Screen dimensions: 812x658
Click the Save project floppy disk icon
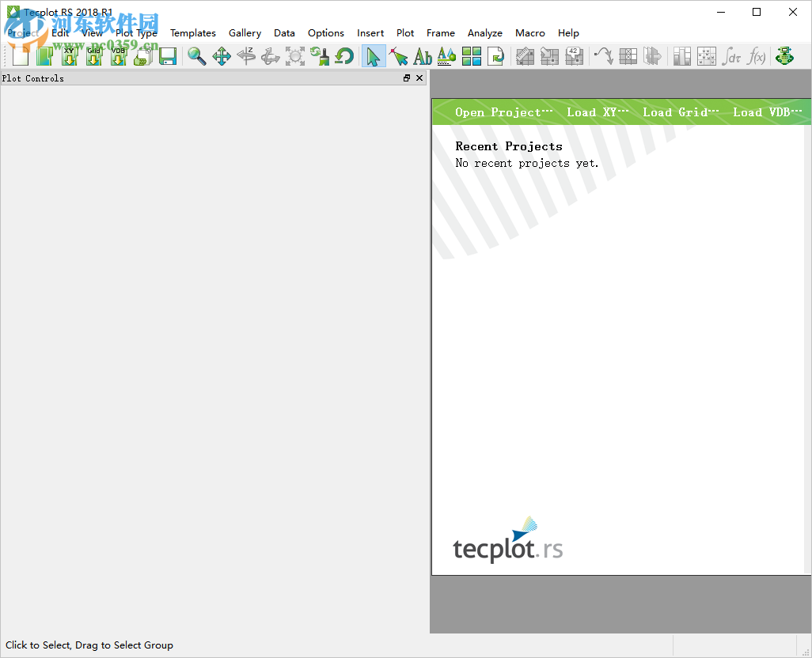(x=167, y=56)
